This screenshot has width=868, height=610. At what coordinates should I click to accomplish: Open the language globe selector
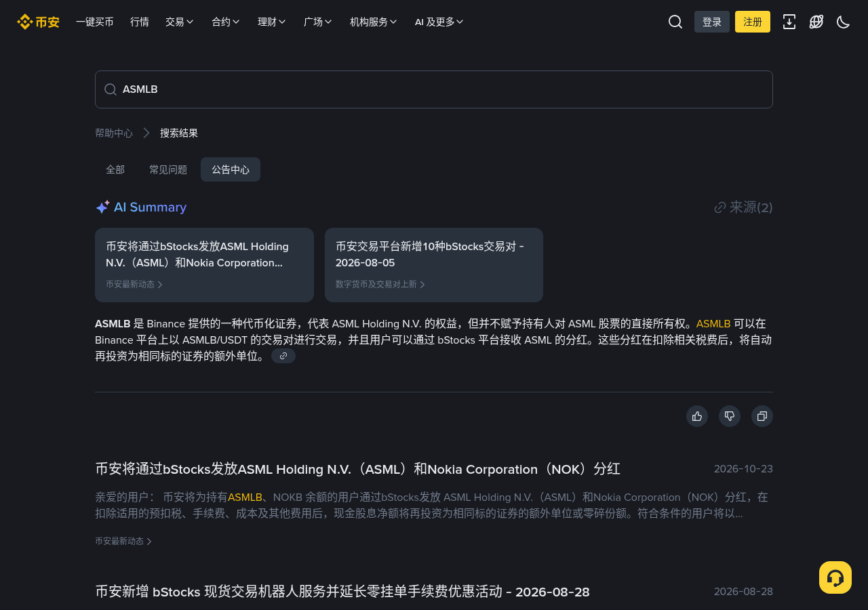click(816, 22)
